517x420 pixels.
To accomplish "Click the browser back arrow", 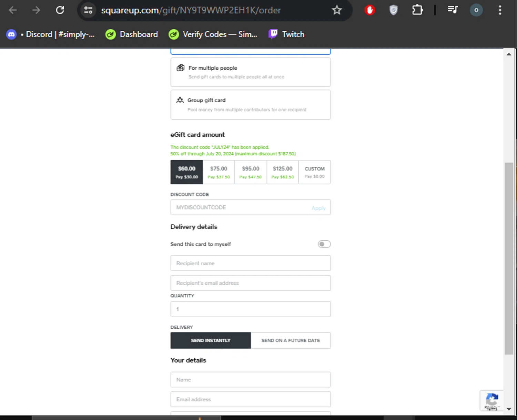I will [x=13, y=10].
